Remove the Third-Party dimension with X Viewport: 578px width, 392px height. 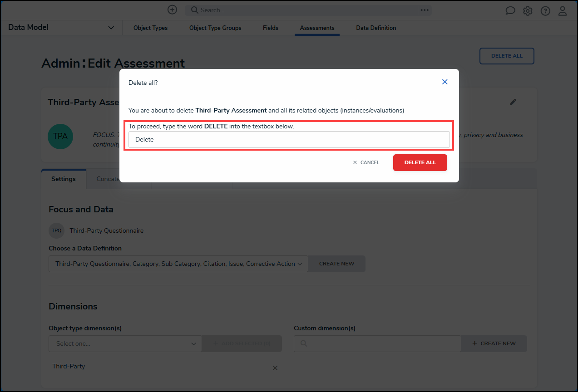click(x=275, y=368)
